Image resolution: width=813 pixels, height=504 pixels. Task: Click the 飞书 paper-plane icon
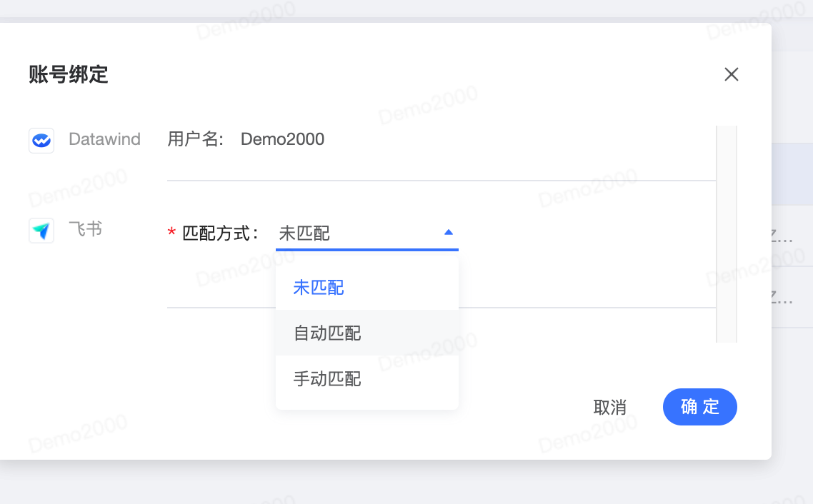(x=41, y=231)
